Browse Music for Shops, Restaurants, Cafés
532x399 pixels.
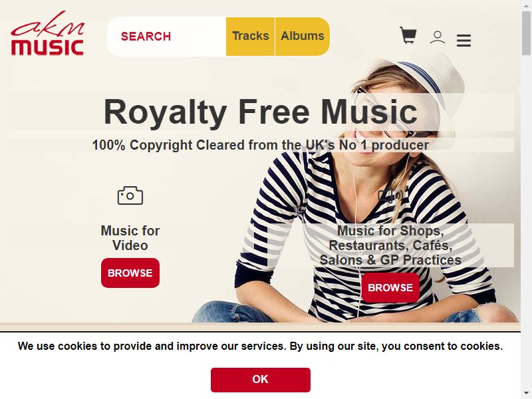point(390,287)
